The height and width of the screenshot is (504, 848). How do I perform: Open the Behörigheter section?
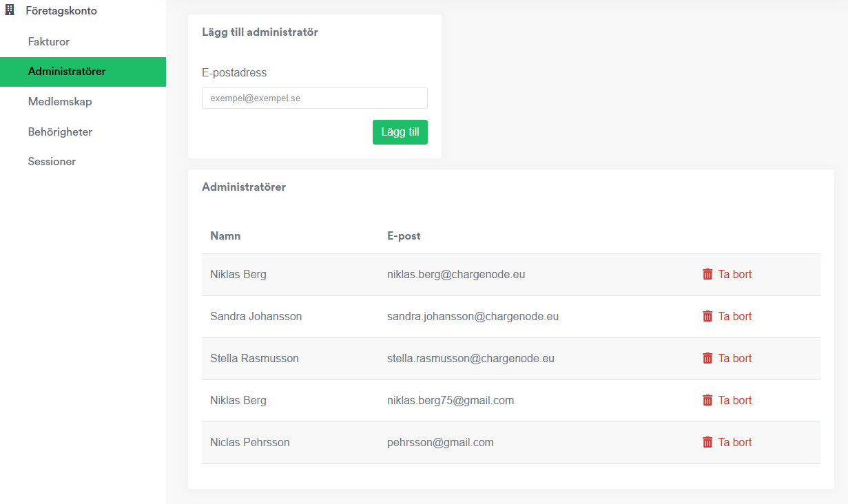pyautogui.click(x=60, y=132)
